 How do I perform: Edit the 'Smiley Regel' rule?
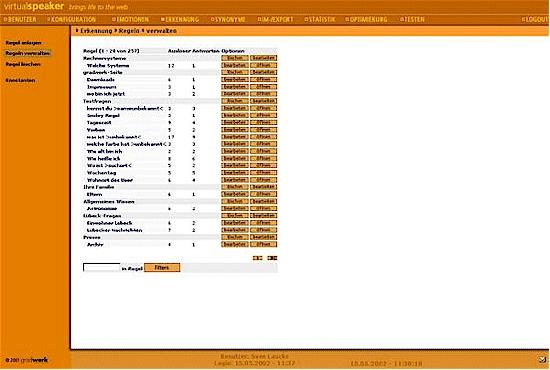[x=235, y=115]
